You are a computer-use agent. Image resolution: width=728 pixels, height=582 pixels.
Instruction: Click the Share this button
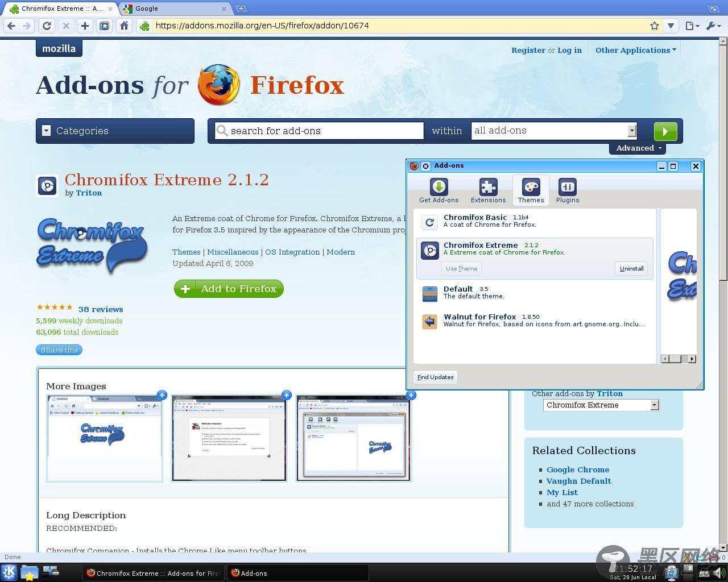(x=59, y=350)
